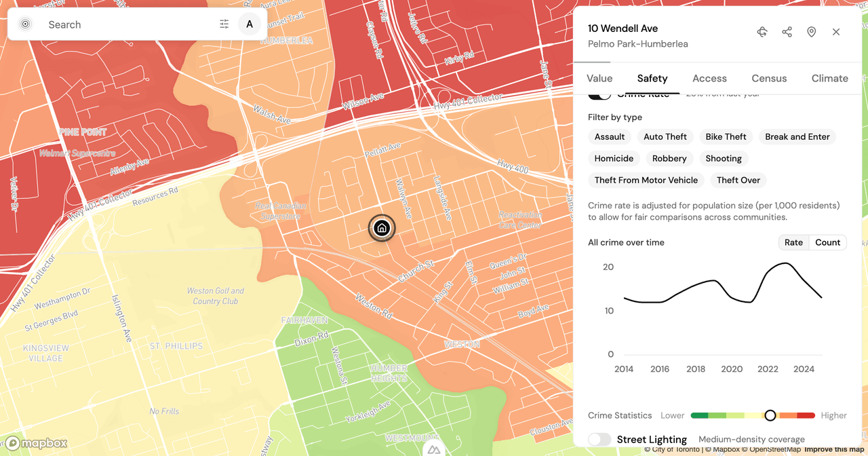Switch to the Value tab
The image size is (868, 456).
click(599, 78)
